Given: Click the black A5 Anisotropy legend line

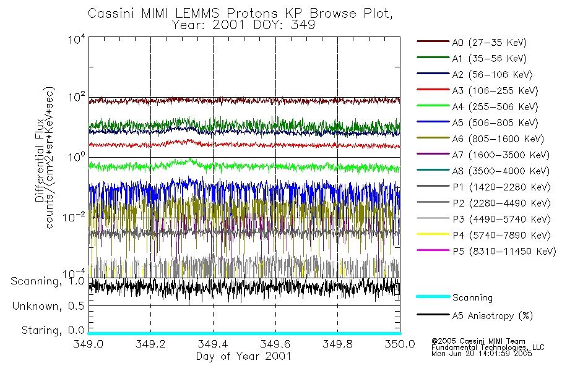Looking at the screenshot, I should [x=433, y=314].
